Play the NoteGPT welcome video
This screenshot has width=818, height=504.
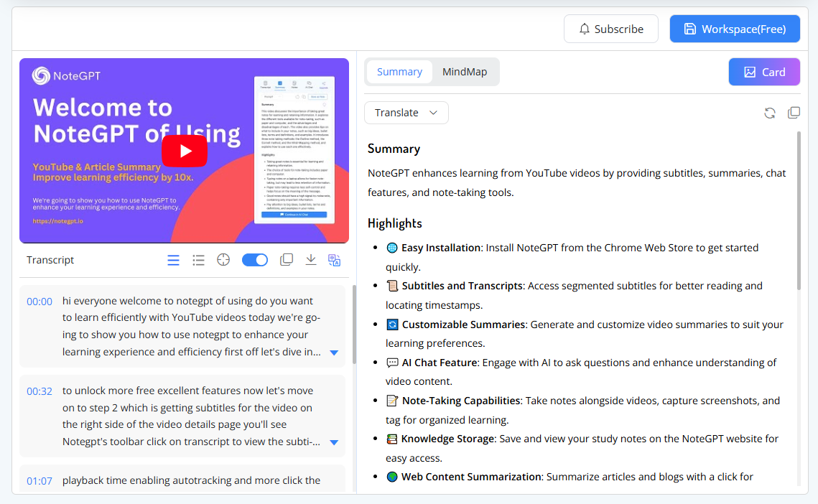pyautogui.click(x=184, y=151)
